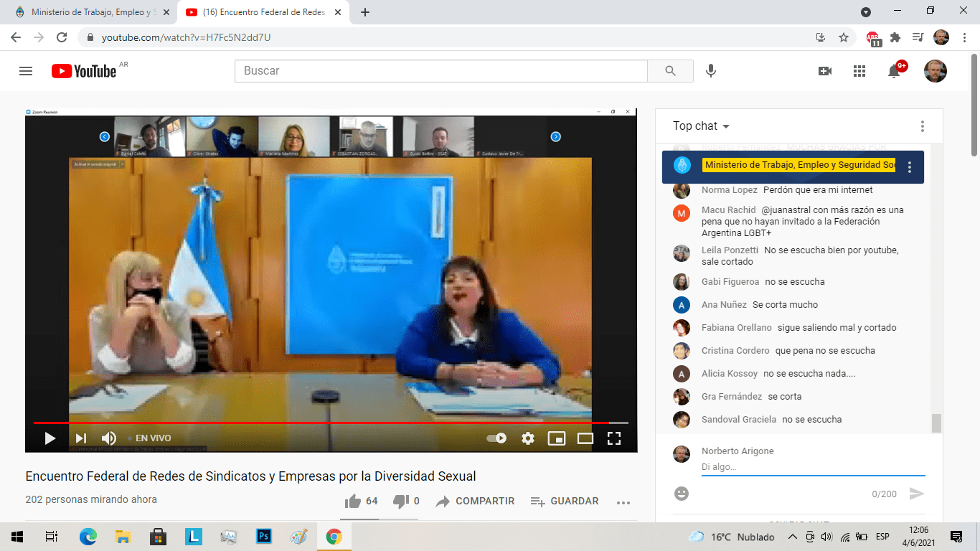Open the notifications bell
Viewport: 980px width, 551px height.
894,71
